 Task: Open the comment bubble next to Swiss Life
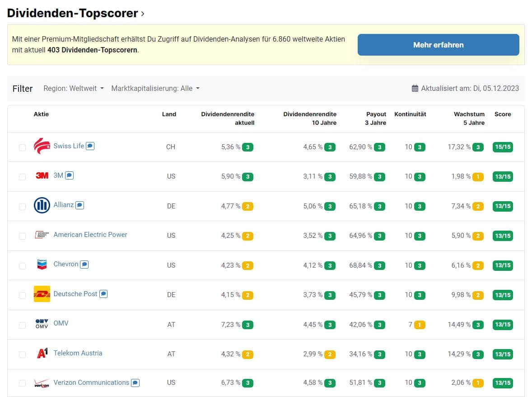[90, 146]
